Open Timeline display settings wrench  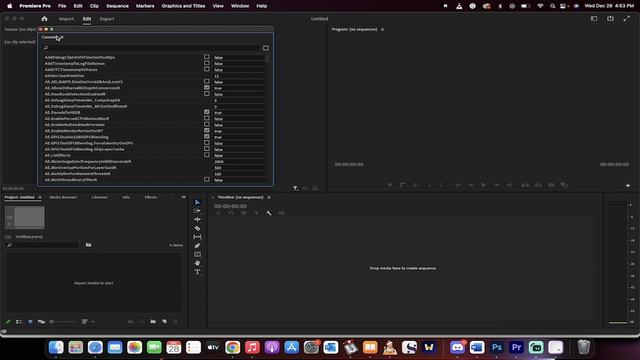(x=269, y=213)
